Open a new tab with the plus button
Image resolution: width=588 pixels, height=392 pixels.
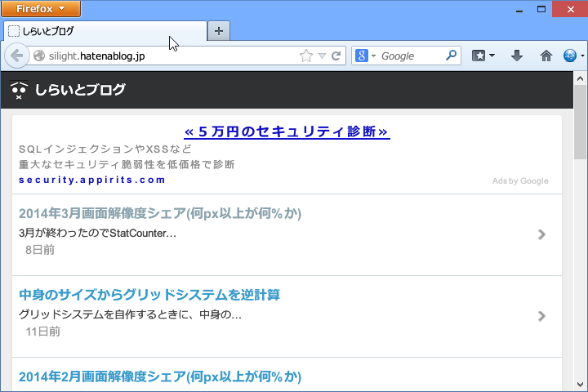point(219,31)
